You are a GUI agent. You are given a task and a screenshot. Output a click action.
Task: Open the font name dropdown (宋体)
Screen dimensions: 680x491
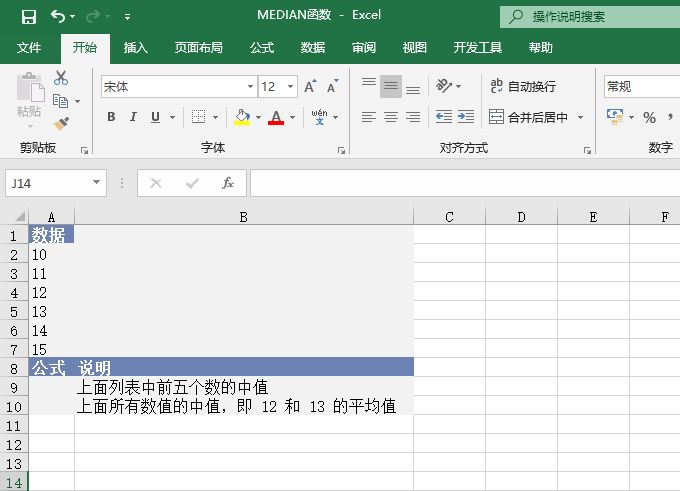[250, 87]
